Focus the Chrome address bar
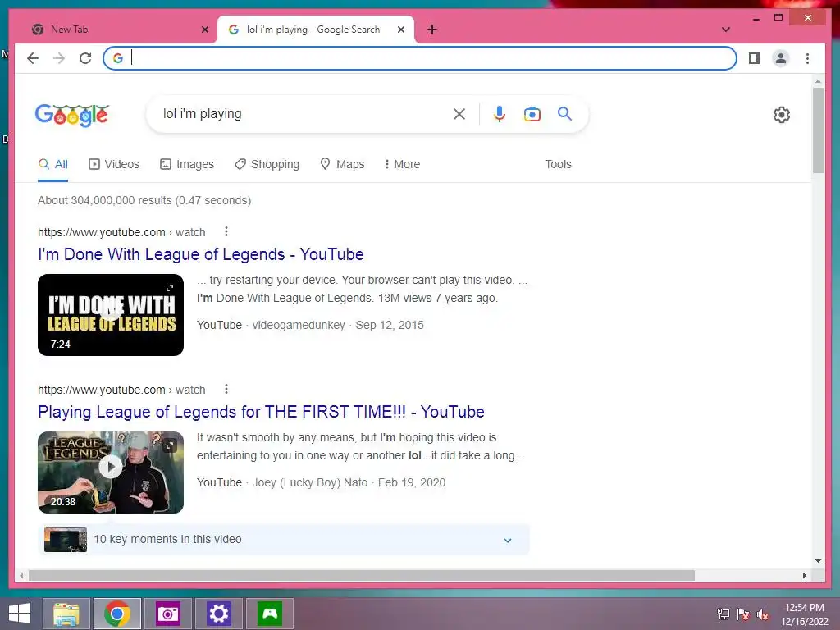The width and height of the screenshot is (840, 630). click(420, 58)
